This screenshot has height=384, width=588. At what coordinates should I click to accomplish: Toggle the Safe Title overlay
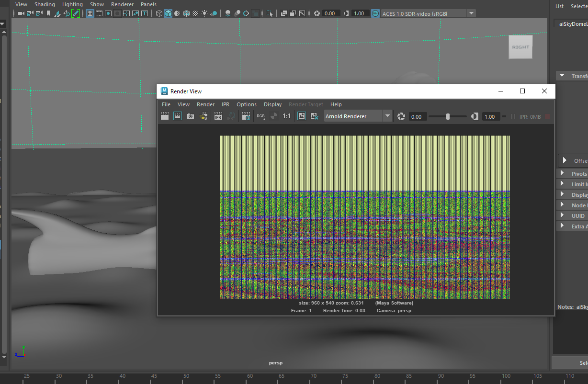click(x=145, y=13)
